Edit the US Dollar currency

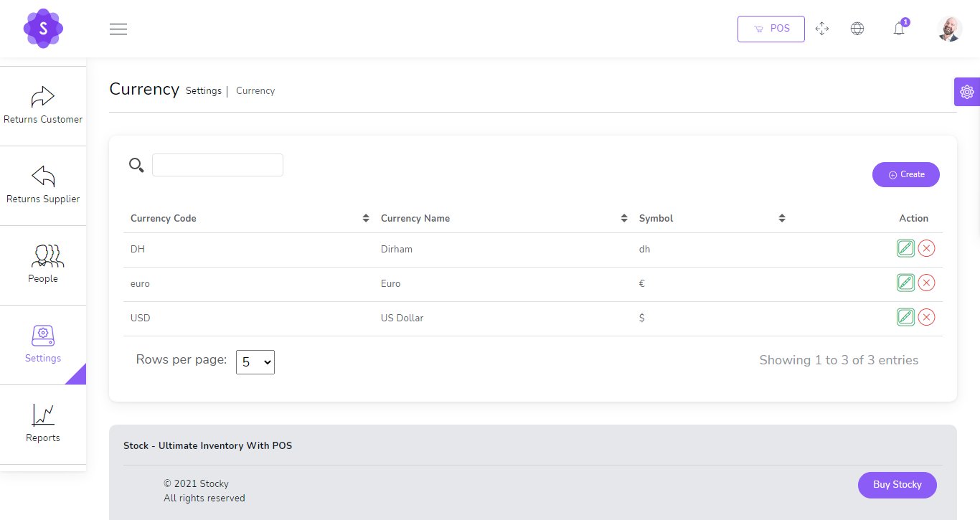pos(905,318)
